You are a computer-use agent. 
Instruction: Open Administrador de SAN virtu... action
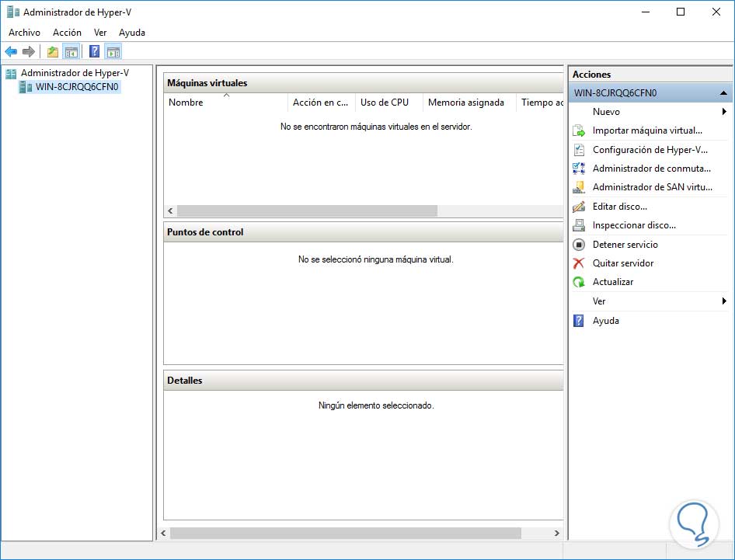point(652,187)
